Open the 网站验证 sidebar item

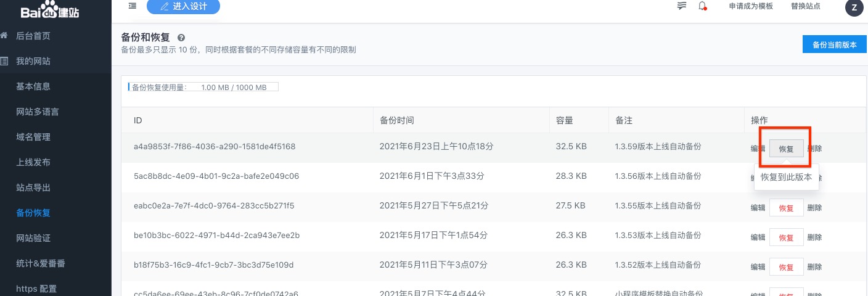click(x=33, y=238)
